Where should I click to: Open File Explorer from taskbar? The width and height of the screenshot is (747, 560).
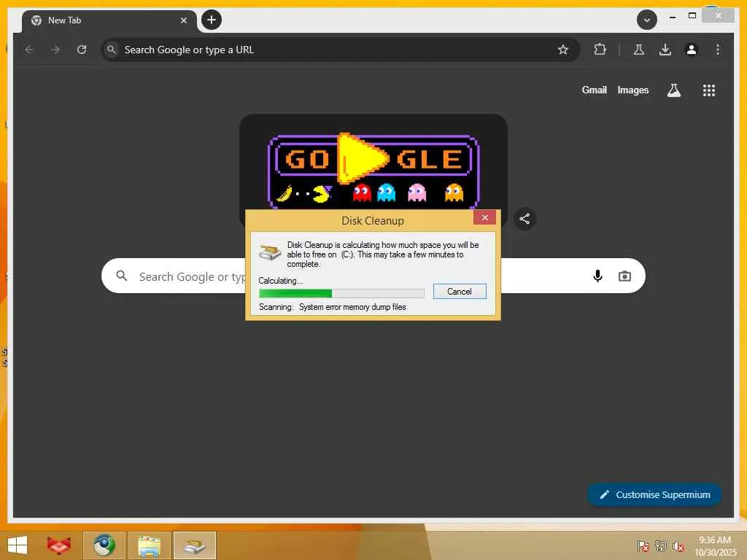tap(149, 545)
